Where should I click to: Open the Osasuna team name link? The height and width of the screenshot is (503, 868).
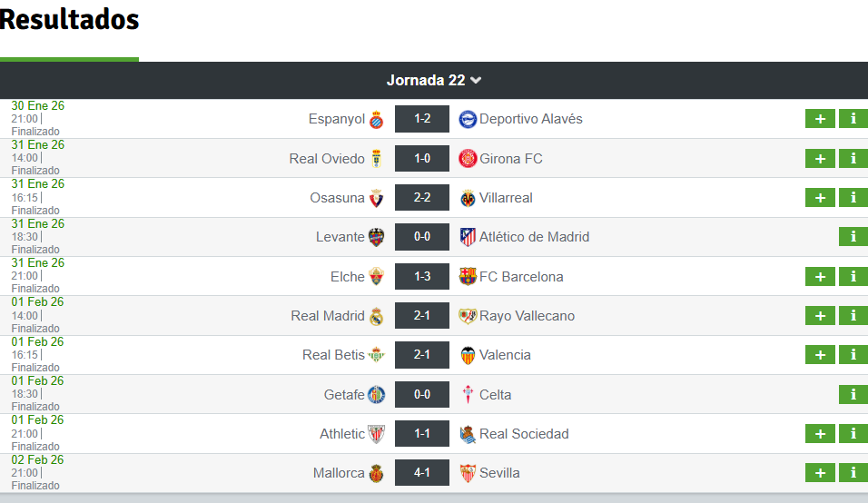pyautogui.click(x=337, y=198)
